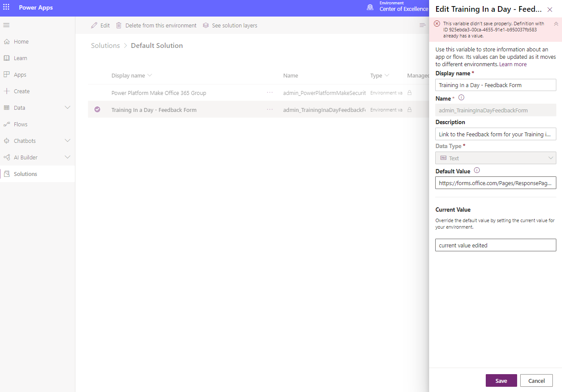The height and width of the screenshot is (392, 562).
Task: Navigate to Solutions via the breadcrumb
Action: pyautogui.click(x=105, y=45)
